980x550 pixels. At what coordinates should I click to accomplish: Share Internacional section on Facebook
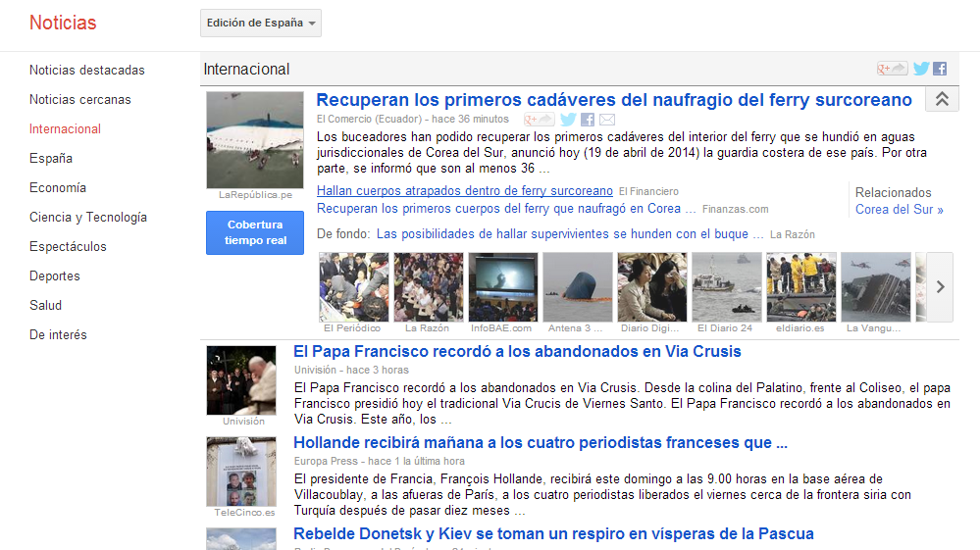pyautogui.click(x=940, y=69)
